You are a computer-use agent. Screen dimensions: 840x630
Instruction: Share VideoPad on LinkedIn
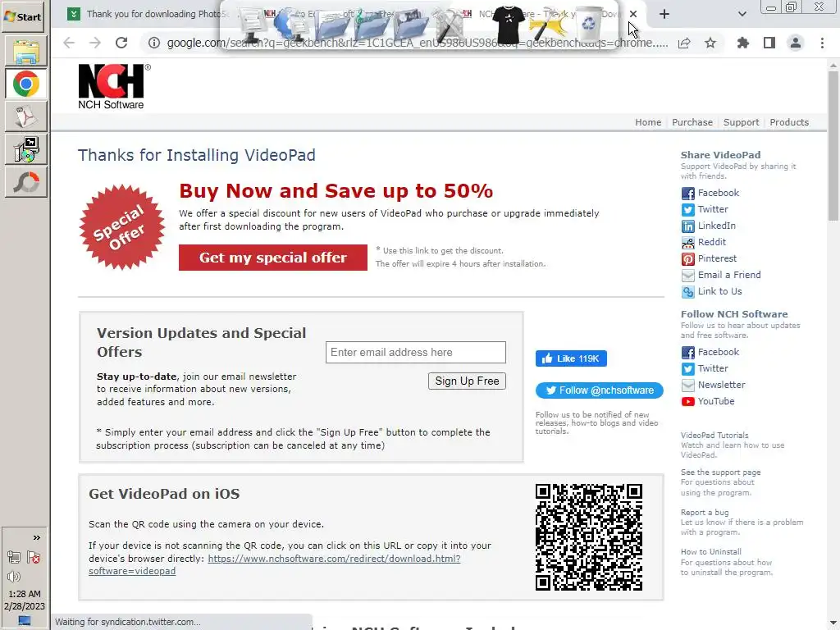pos(709,226)
